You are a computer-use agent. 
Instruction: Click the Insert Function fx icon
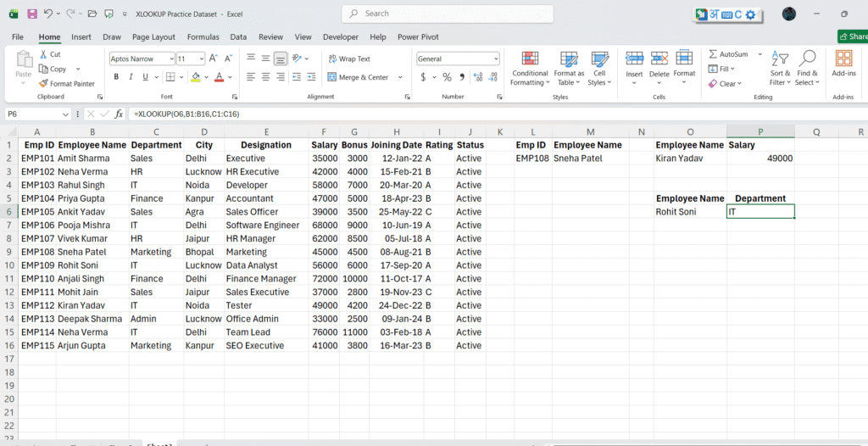click(119, 114)
